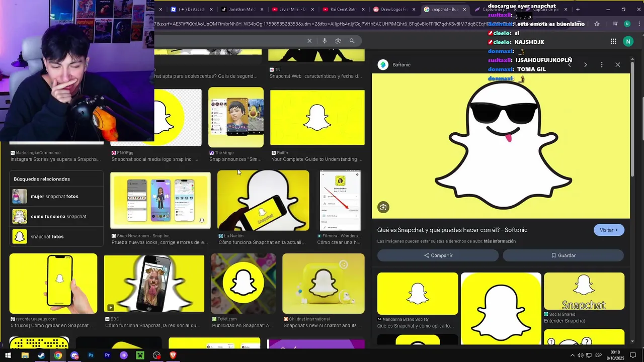Select related search 'snapchat fotos'
Image resolution: width=644 pixels, height=362 pixels.
(x=56, y=236)
